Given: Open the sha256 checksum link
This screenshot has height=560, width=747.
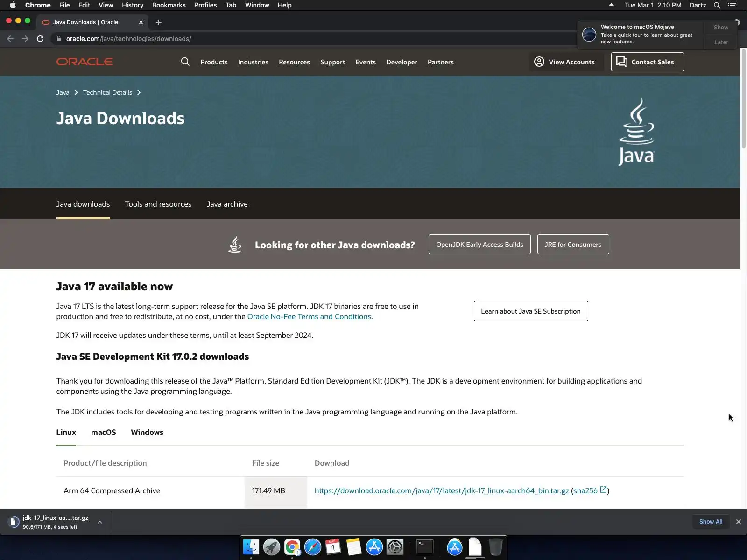Looking at the screenshot, I should coord(590,490).
